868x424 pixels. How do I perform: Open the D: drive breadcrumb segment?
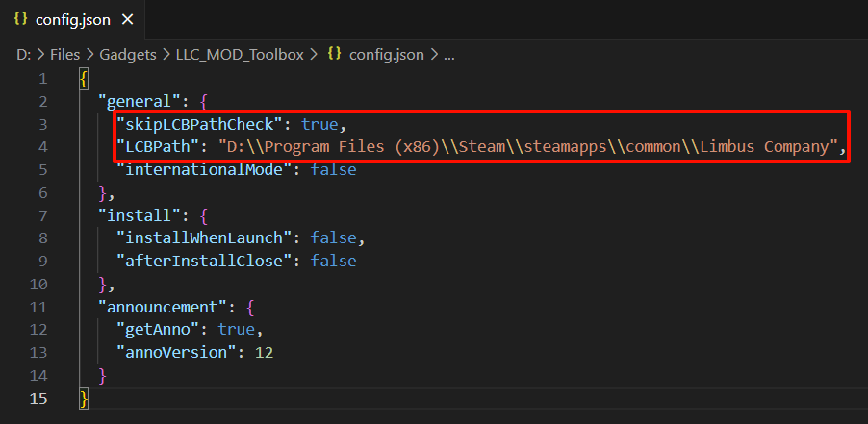23,55
